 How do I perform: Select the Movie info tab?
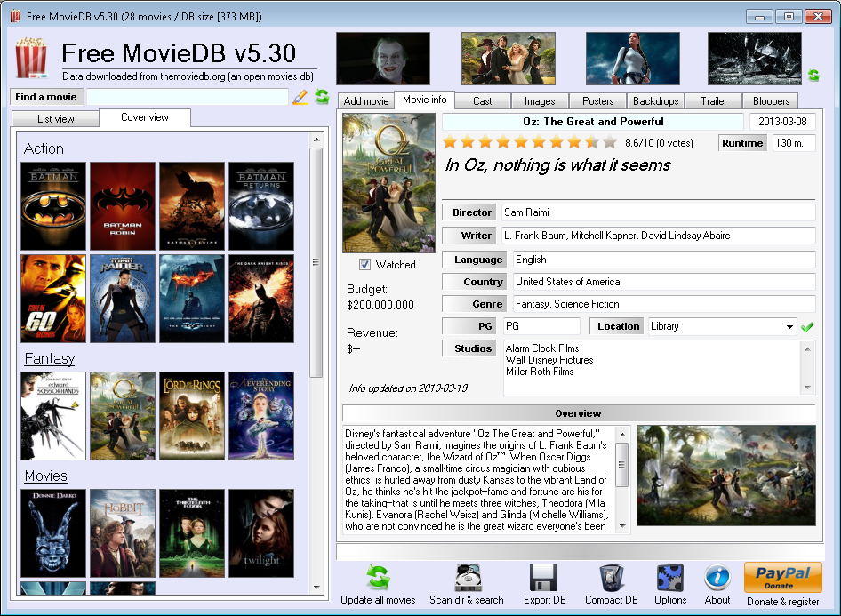pyautogui.click(x=424, y=100)
